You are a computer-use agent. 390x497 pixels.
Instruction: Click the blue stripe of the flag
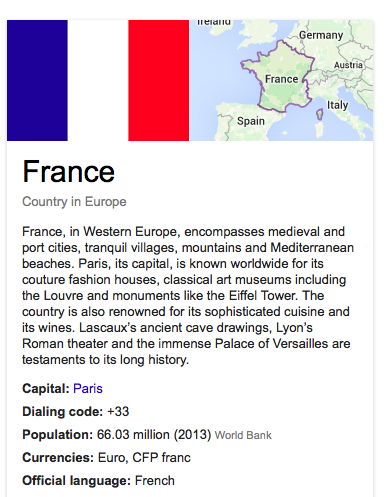coord(37,80)
